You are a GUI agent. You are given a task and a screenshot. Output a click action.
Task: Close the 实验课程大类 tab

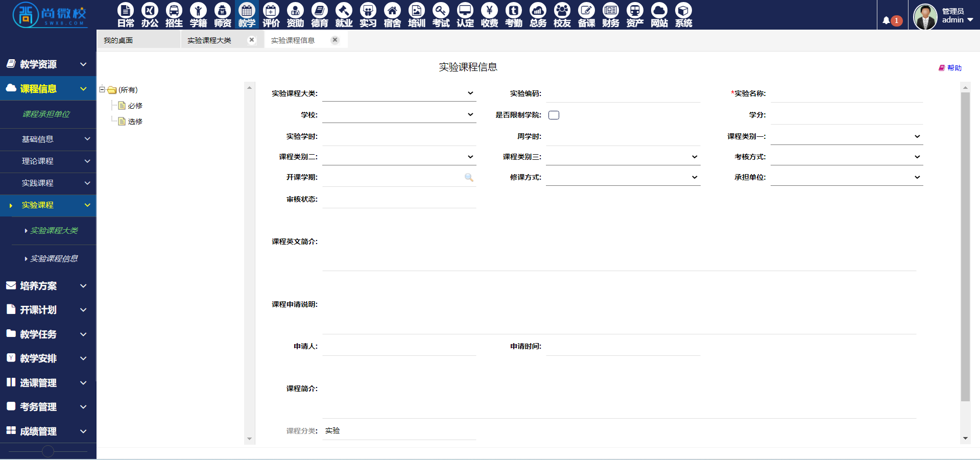pos(252,40)
